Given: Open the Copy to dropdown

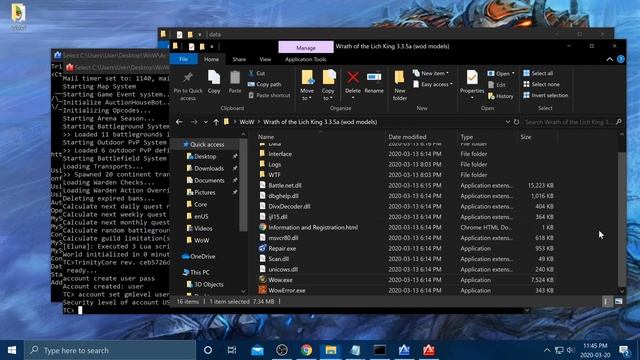Looking at the screenshot, I should coord(328,86).
